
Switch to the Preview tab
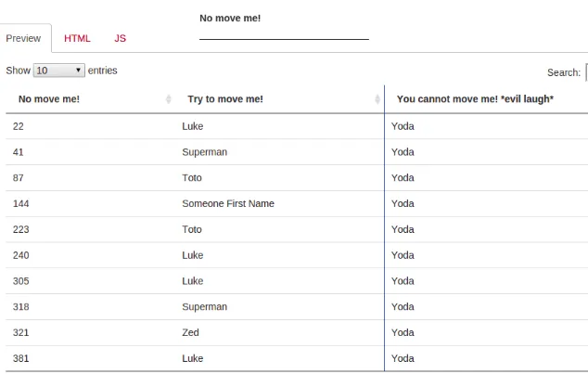pos(23,38)
